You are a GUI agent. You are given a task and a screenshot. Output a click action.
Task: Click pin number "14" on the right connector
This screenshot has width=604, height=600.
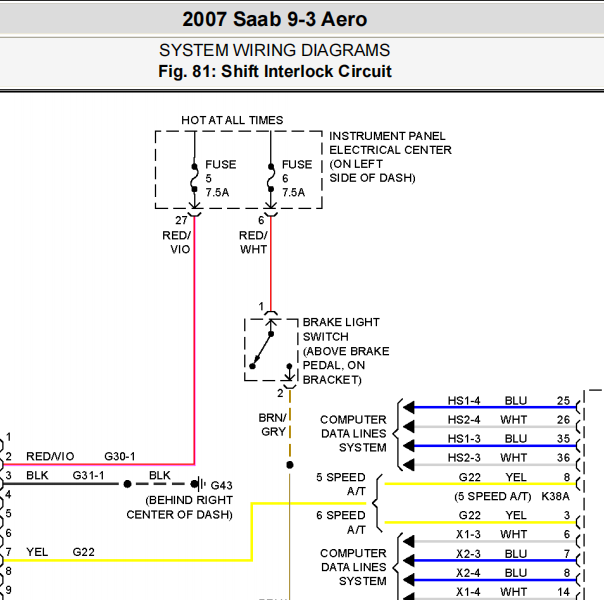pos(563,592)
